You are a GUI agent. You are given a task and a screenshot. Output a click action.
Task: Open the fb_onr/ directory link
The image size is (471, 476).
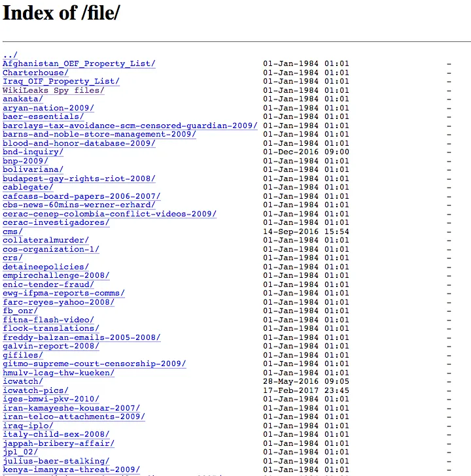[20, 310]
